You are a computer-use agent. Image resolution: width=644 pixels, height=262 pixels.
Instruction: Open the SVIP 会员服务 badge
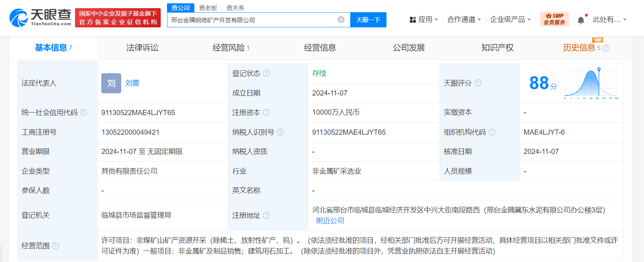tap(554, 19)
